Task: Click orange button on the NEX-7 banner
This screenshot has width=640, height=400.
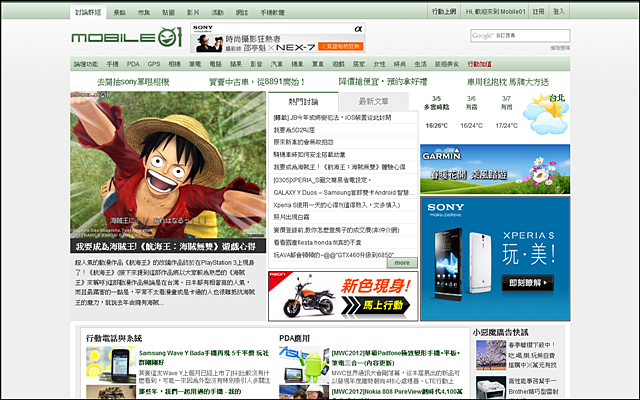Action: click(340, 47)
